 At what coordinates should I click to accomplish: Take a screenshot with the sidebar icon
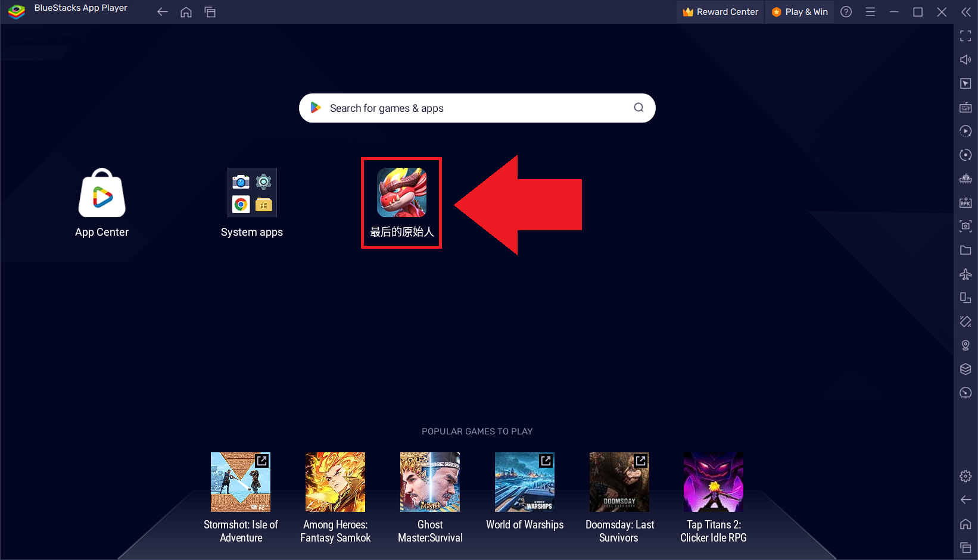pos(965,226)
